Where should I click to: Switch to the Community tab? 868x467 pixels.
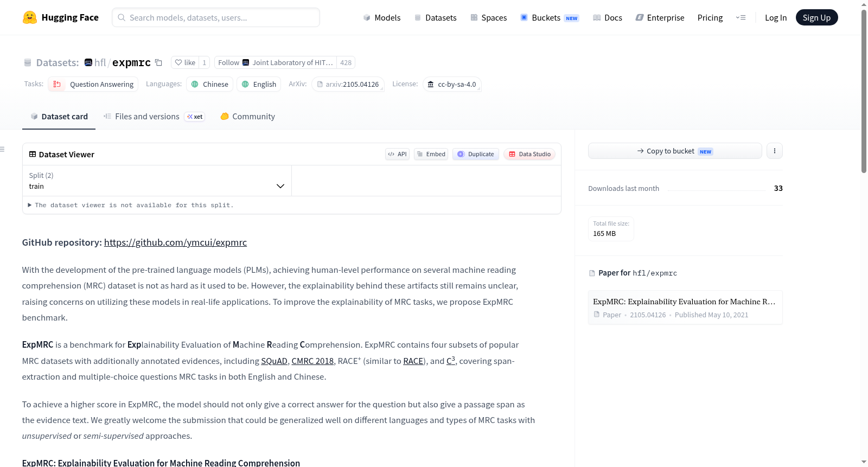(x=247, y=116)
